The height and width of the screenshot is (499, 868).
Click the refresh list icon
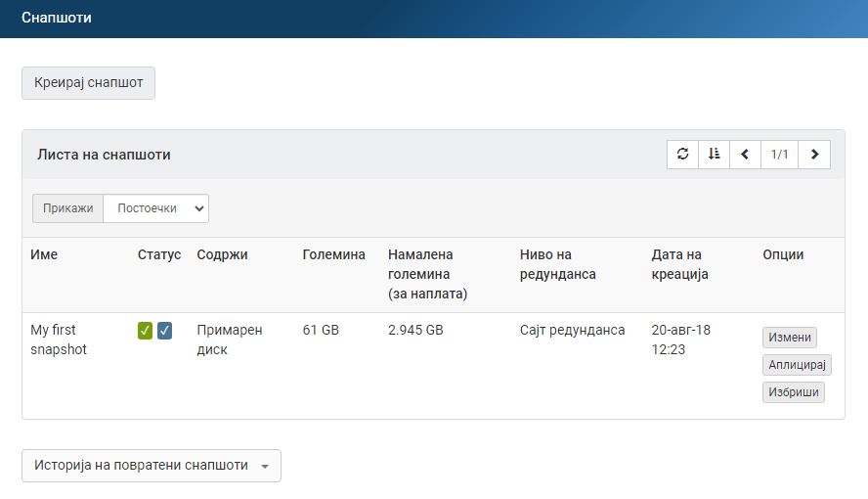(x=682, y=155)
